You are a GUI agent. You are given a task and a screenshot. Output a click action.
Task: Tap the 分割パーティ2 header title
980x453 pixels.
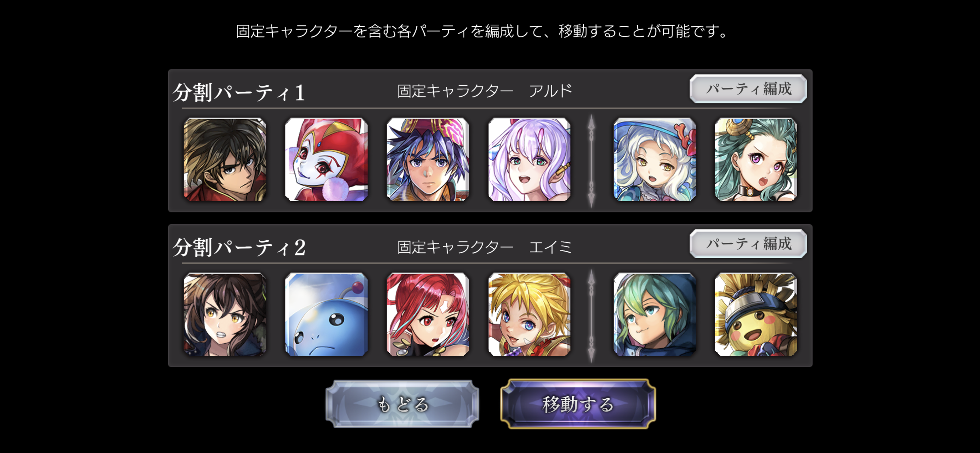pos(239,247)
